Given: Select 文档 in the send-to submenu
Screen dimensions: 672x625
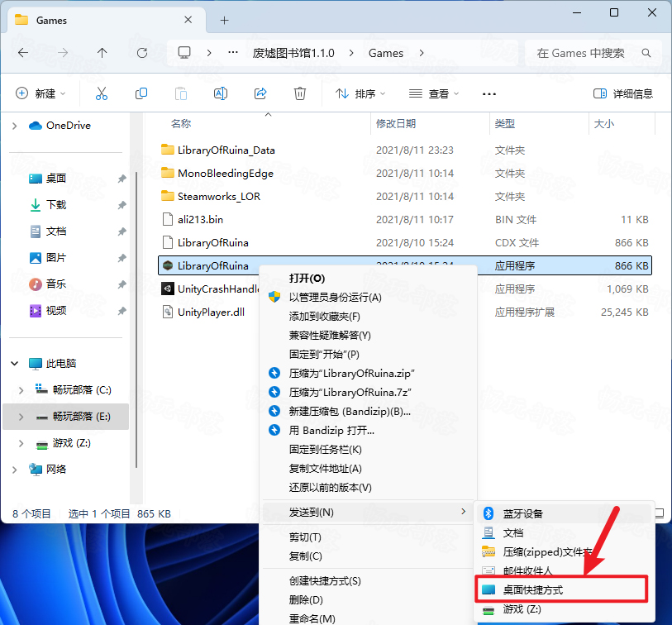Looking at the screenshot, I should tap(565, 533).
